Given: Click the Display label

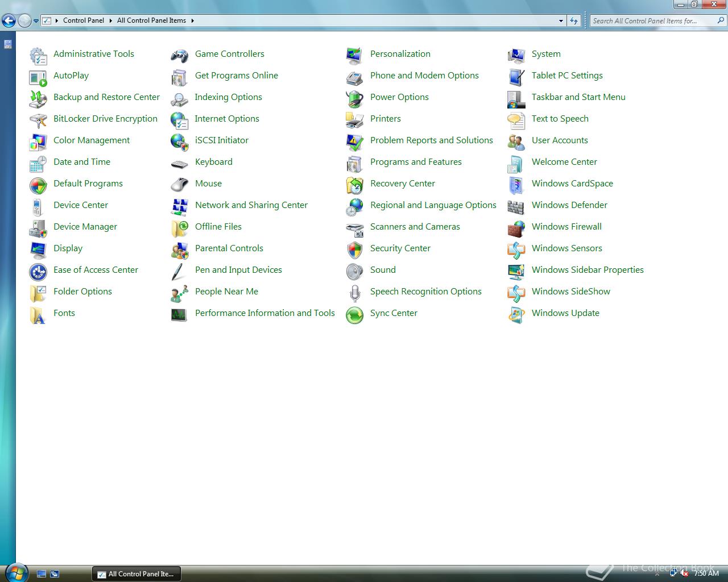Looking at the screenshot, I should click(x=68, y=248).
